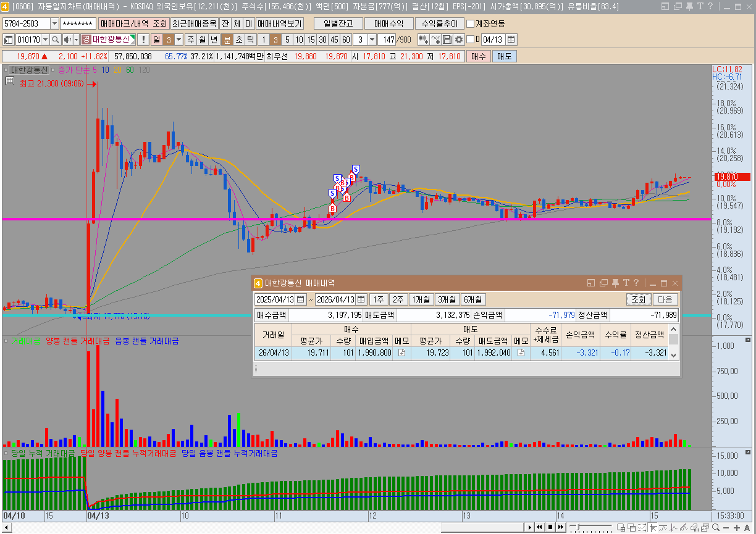Click the minus zoom-out icon at bottom right
Viewport: 756px width, 534px height.
point(726,527)
